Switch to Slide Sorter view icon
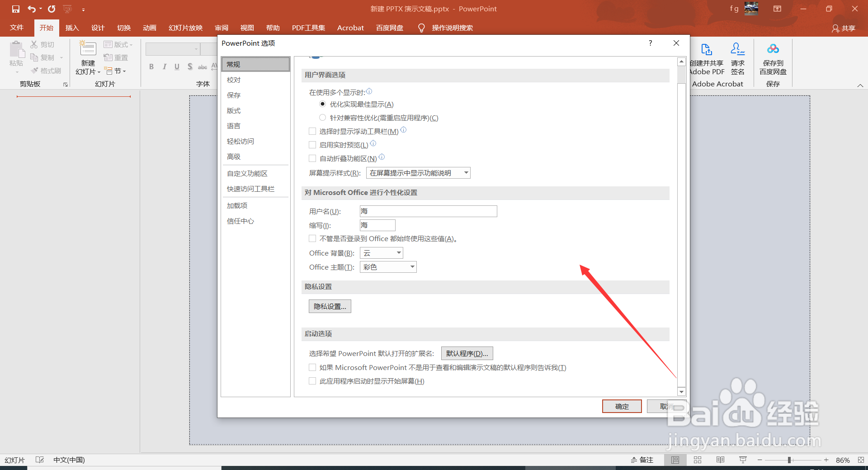 (x=698, y=460)
